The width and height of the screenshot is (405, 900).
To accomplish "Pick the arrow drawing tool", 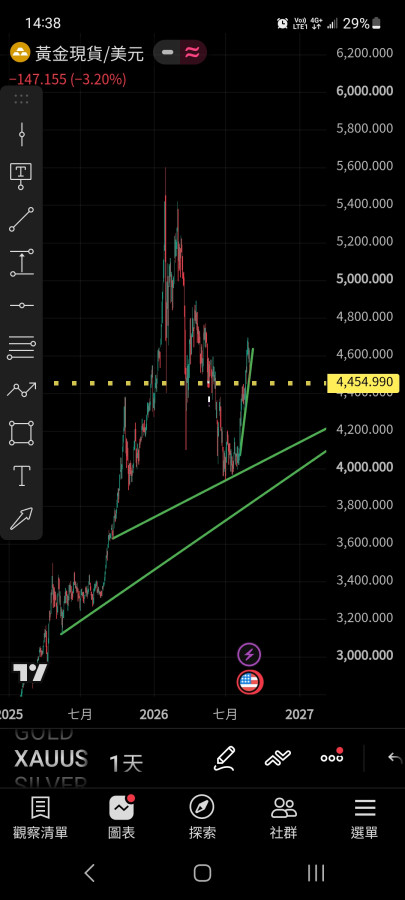I will coord(21,519).
